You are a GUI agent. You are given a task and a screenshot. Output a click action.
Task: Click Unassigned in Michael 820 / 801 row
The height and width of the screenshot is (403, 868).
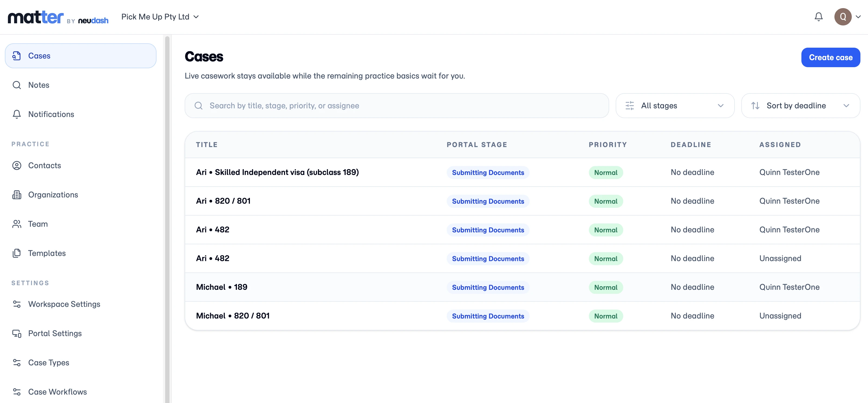point(780,316)
